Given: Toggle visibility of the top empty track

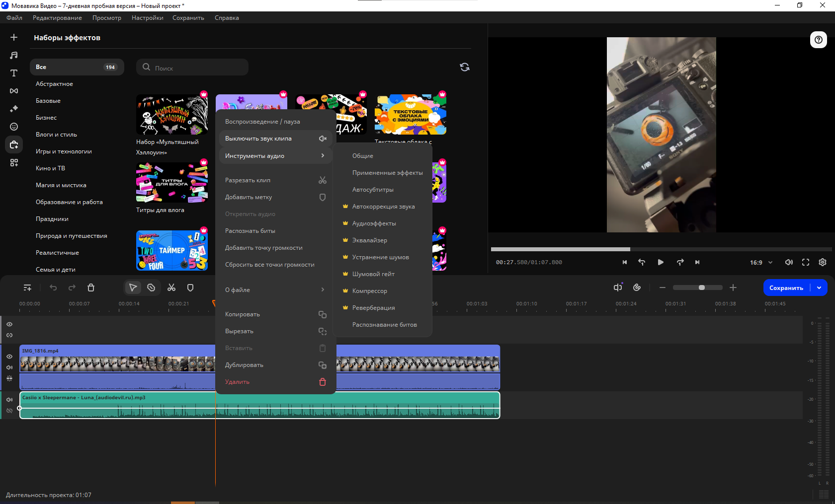Looking at the screenshot, I should (x=9, y=324).
